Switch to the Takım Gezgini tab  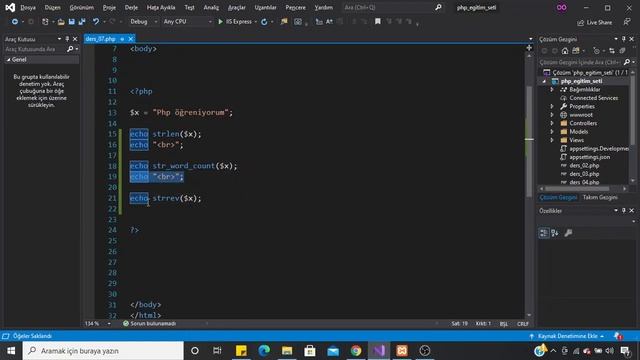[x=600, y=197]
